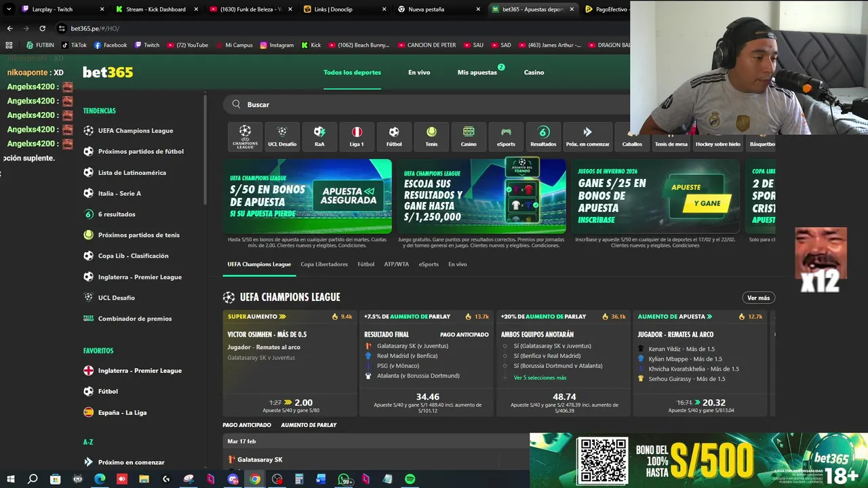
Task: Open UEFA Champions League in Tendencias
Action: [135, 131]
